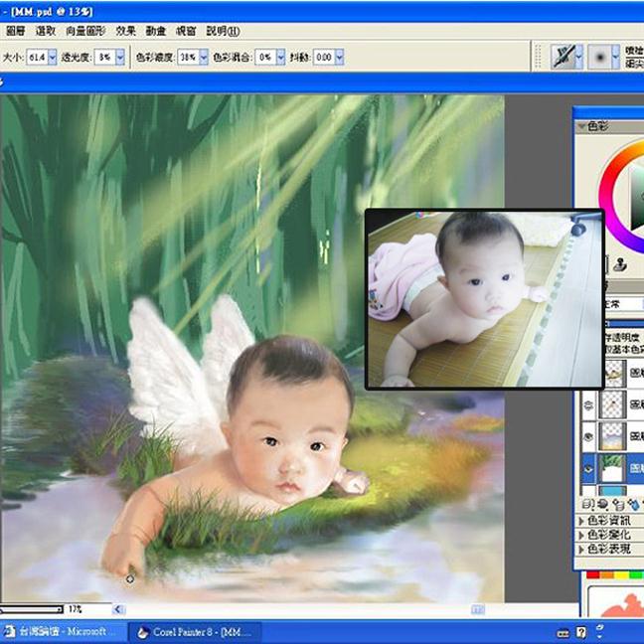The height and width of the screenshot is (644, 644).
Task: Click the left arrow of horizontal scrollbar
Action: [x=118, y=609]
